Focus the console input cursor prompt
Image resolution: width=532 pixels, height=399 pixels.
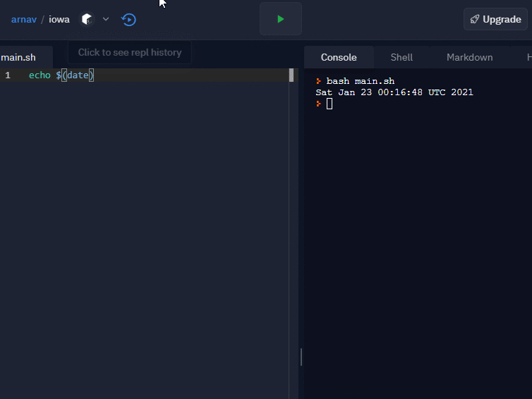pyautogui.click(x=330, y=104)
